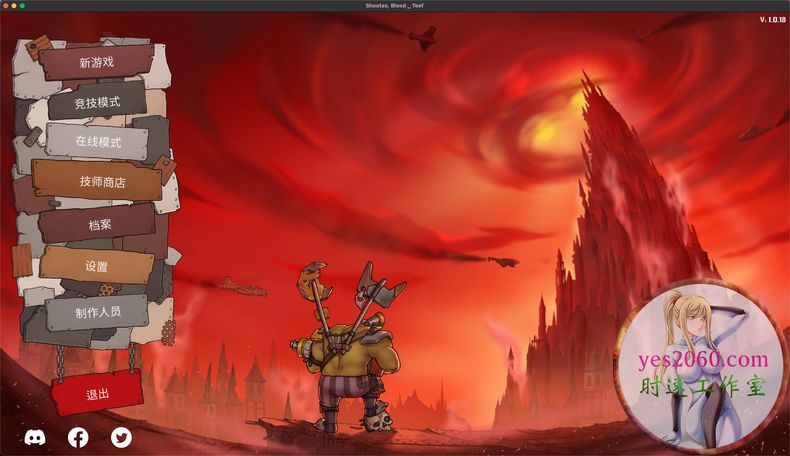The image size is (790, 456).
Task: Open the 档案 archives entry
Action: pos(99,224)
